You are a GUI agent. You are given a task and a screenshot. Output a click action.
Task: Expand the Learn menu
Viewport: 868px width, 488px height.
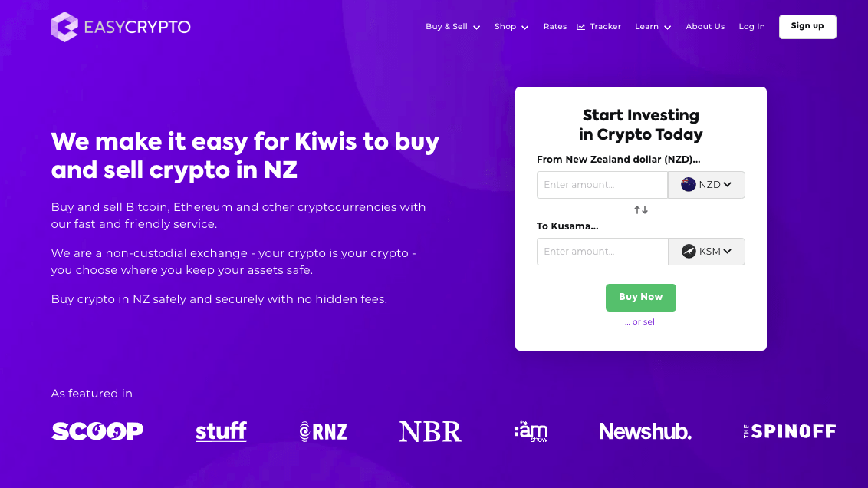point(652,26)
